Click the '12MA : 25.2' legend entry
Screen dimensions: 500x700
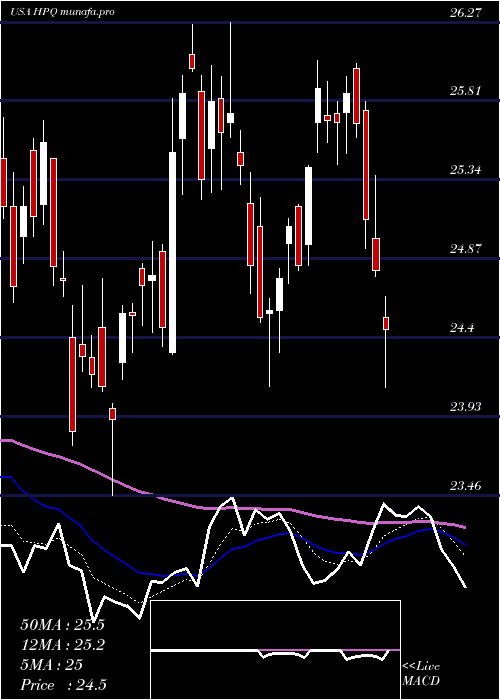(62, 645)
